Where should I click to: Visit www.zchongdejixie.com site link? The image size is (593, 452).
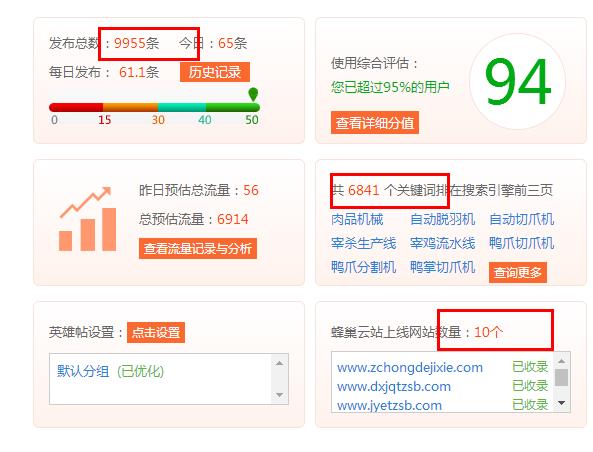point(410,368)
